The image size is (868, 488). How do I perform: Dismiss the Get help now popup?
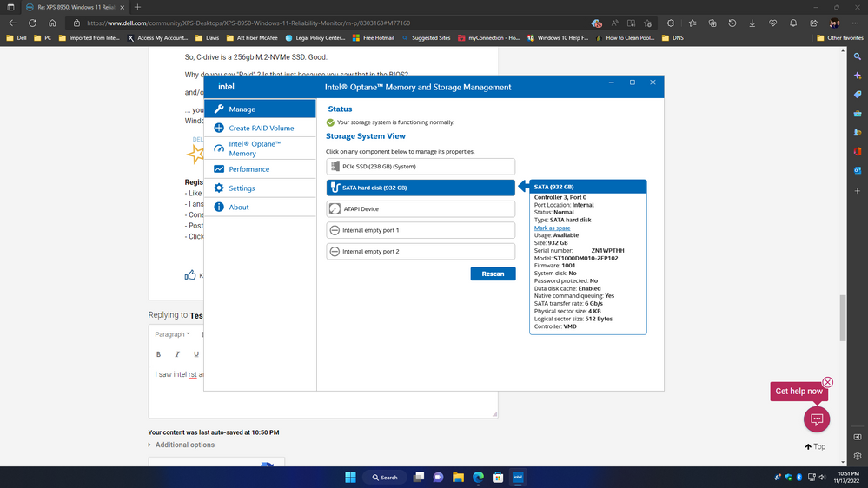[x=827, y=382]
